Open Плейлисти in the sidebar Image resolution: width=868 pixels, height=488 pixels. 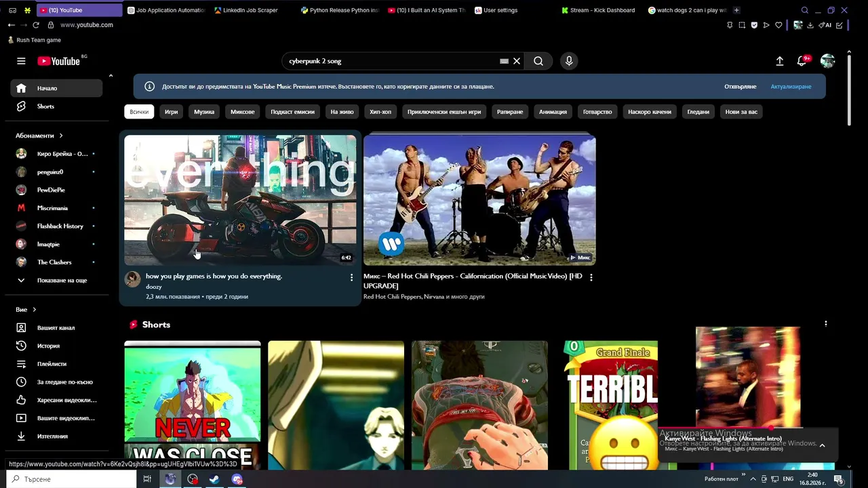[56, 364]
